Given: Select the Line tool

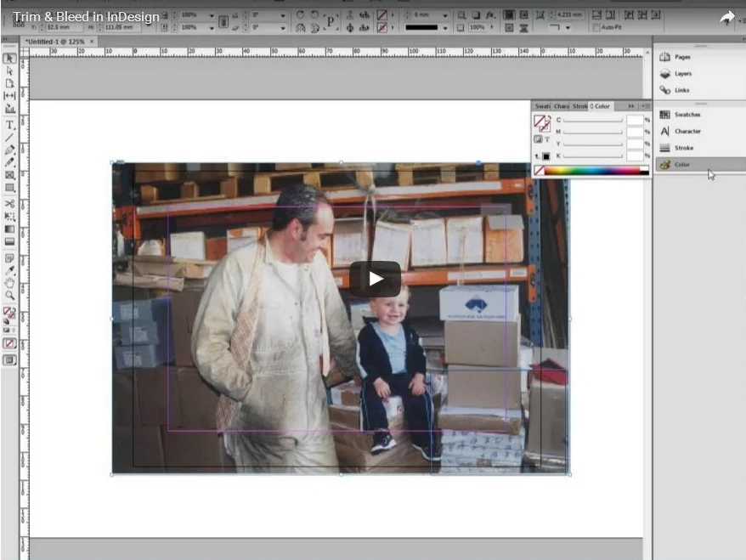Looking at the screenshot, I should 9,138.
